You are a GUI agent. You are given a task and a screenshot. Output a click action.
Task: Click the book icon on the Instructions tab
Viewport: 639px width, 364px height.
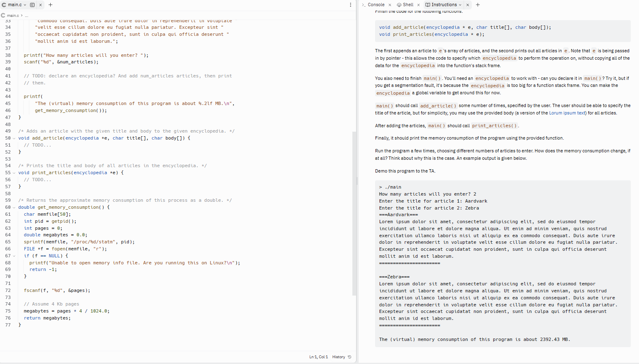428,5
